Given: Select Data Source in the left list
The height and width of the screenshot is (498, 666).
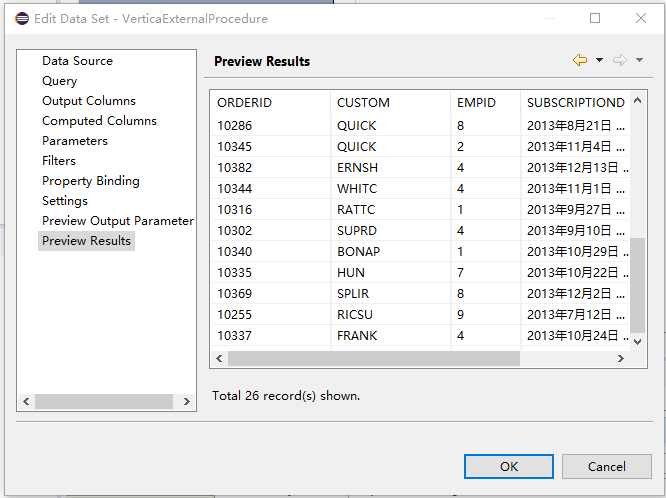Looking at the screenshot, I should point(77,61).
